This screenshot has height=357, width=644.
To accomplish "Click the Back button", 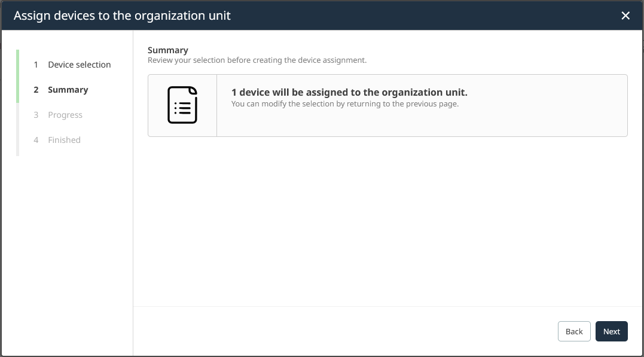I will 573,331.
